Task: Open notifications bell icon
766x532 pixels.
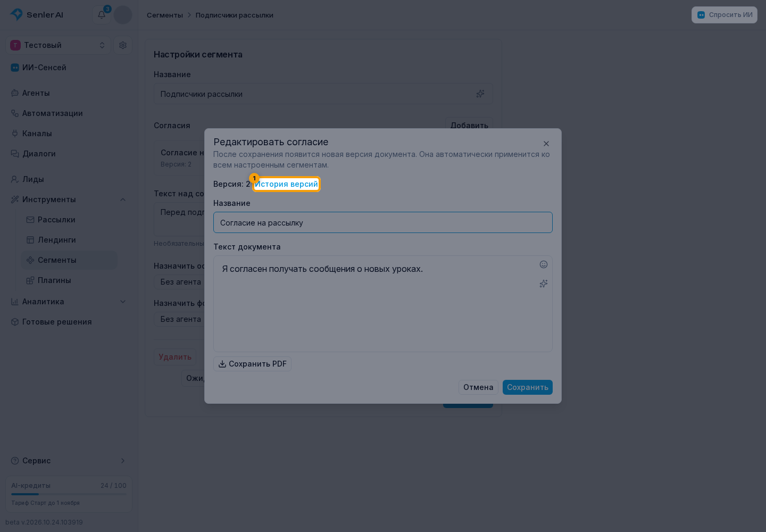Action: coord(102,15)
